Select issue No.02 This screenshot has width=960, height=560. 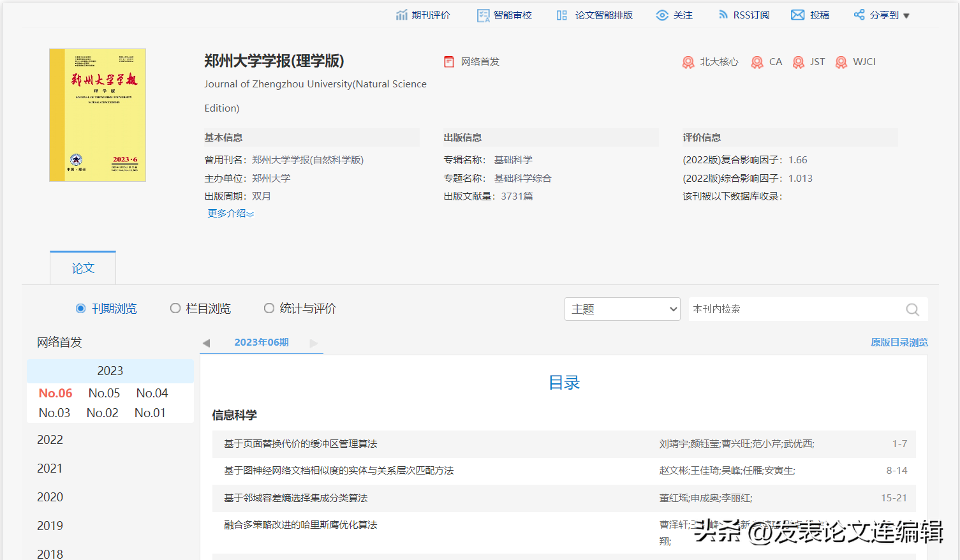[103, 413]
